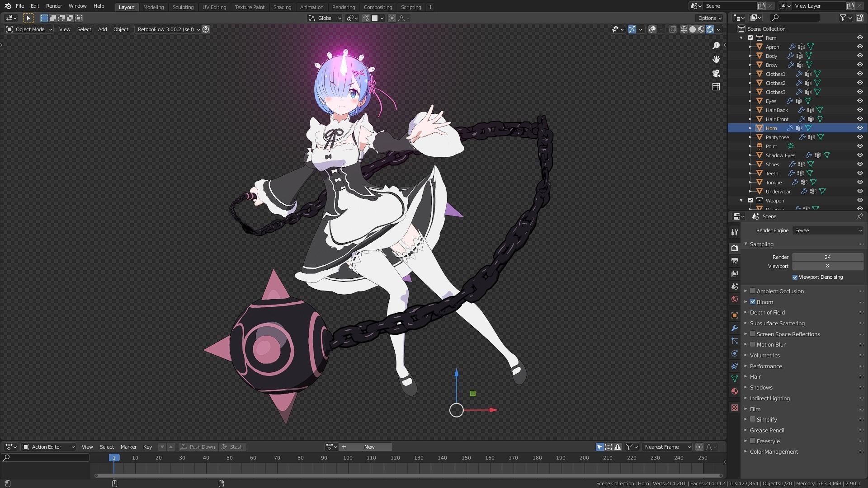Viewport: 868px width, 488px height.
Task: Open the Global transform orientation dropdown
Action: click(325, 18)
